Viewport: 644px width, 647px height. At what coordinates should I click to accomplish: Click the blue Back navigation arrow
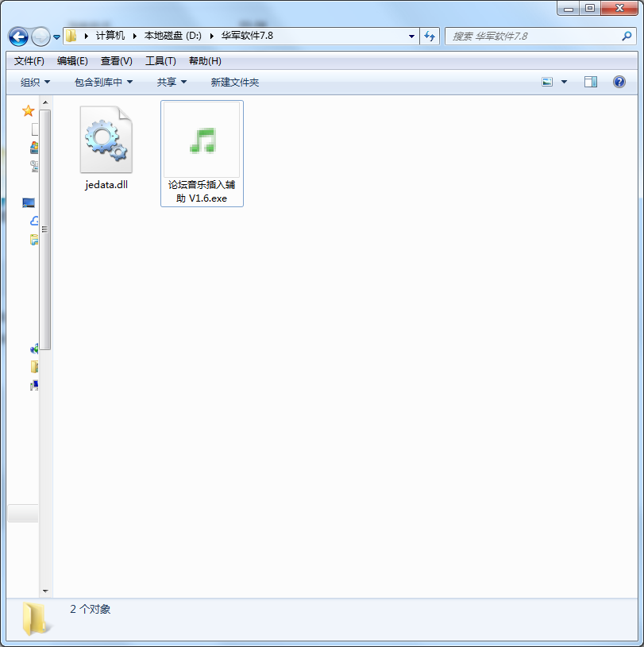18,37
